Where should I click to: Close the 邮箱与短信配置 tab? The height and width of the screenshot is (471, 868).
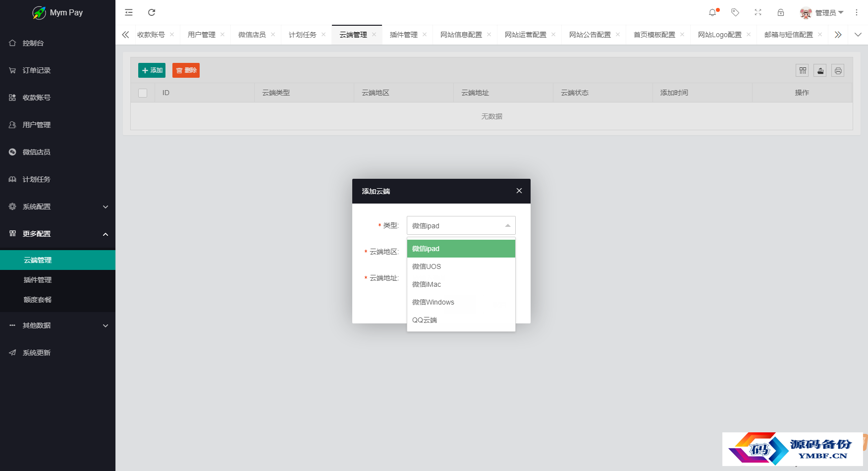point(820,35)
